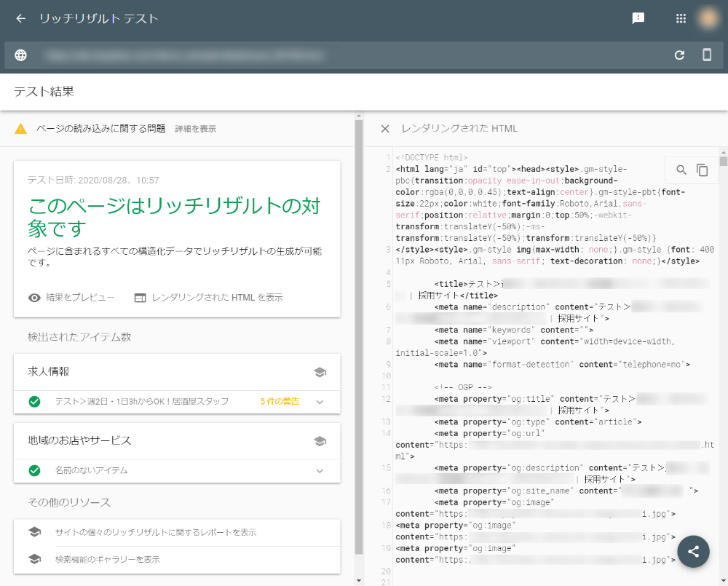Open the Google apps grid icon
Screen dimensions: 728x586
(x=681, y=18)
